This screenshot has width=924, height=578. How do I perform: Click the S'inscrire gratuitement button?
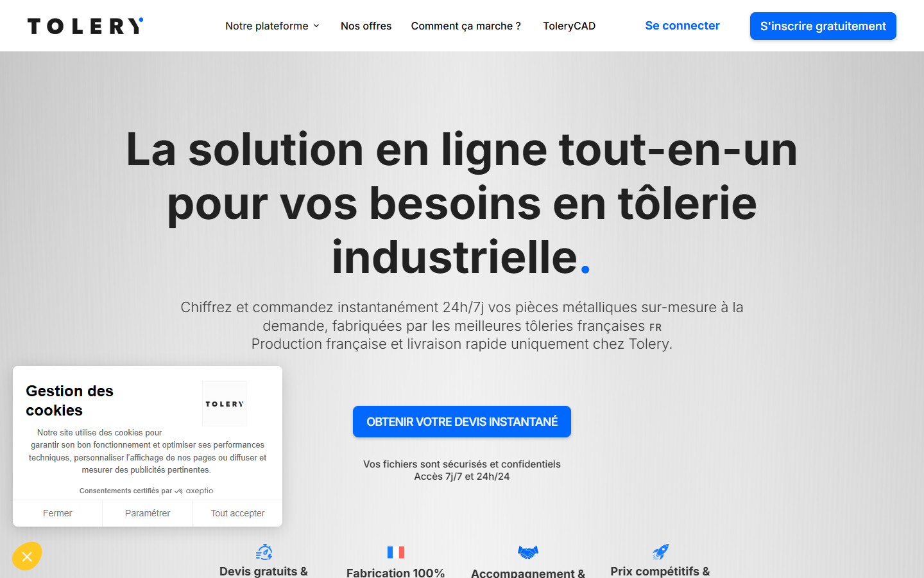tap(823, 26)
